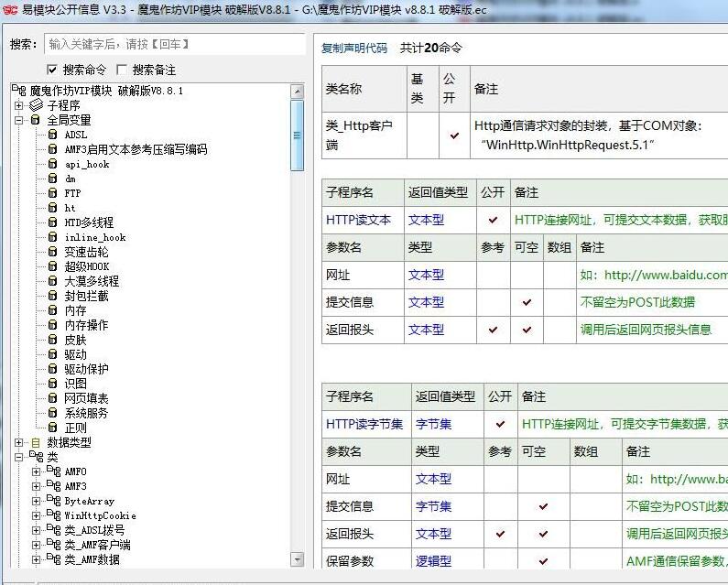Click the 正则 variable icon
728x585 pixels.
click(52, 428)
